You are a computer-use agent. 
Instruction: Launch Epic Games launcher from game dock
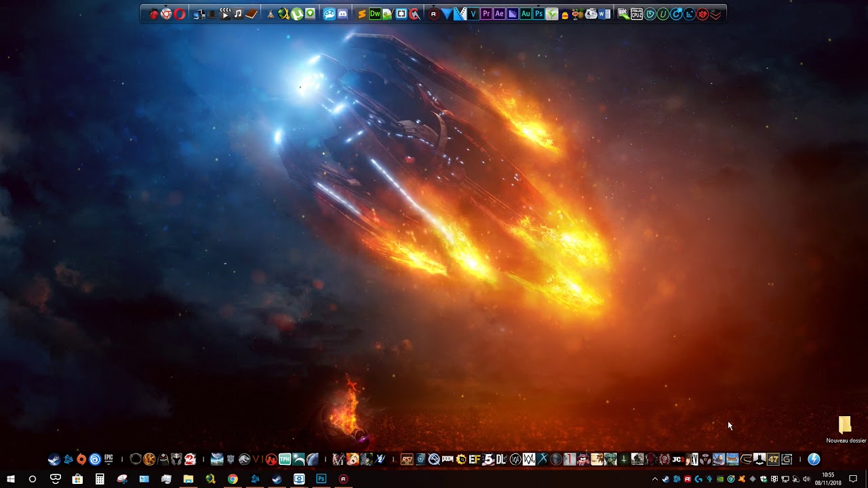[108, 460]
